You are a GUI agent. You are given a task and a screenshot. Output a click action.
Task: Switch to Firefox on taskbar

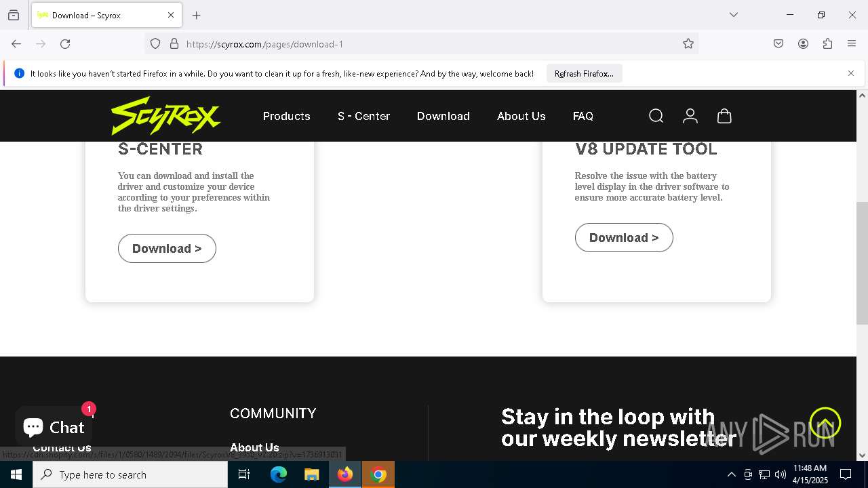click(345, 474)
